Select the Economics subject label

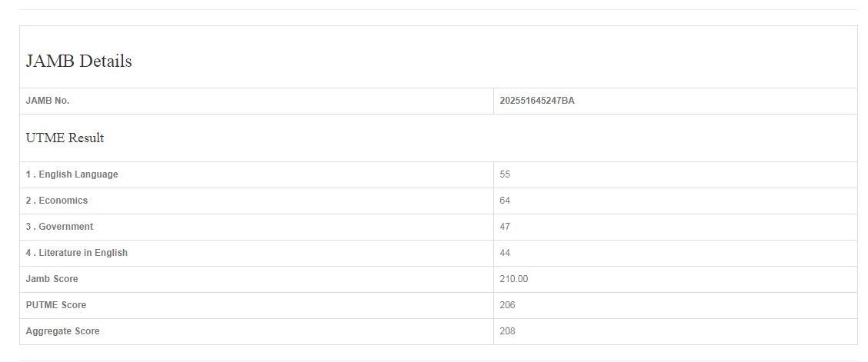57,201
